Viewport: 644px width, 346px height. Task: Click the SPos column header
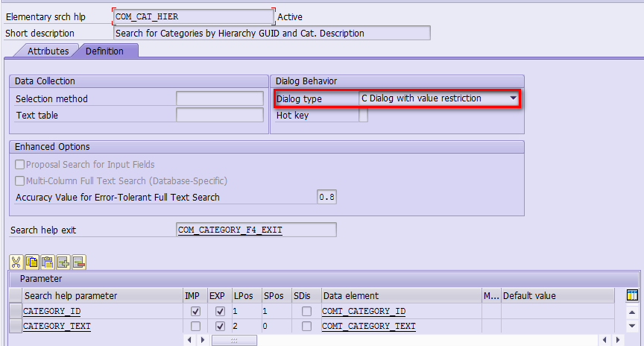pos(277,295)
